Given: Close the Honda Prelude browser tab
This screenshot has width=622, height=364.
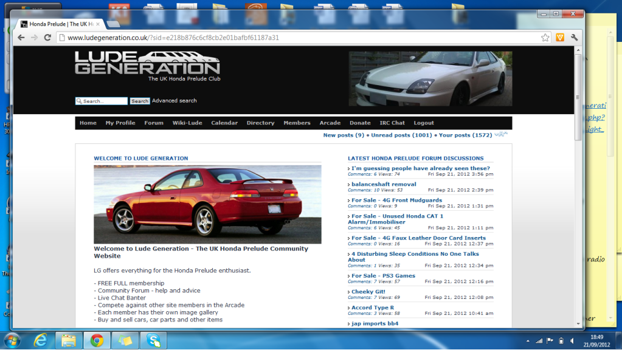Looking at the screenshot, I should tap(98, 24).
